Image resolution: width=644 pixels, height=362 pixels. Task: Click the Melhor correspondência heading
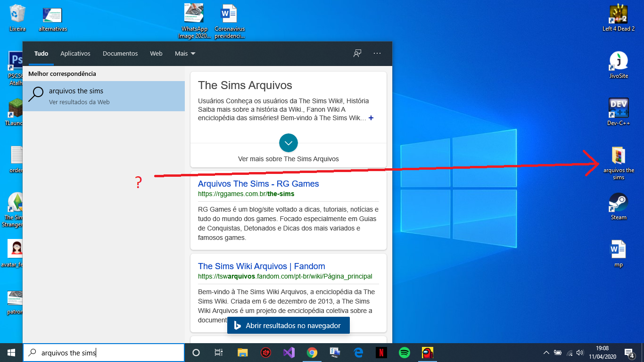pos(62,74)
